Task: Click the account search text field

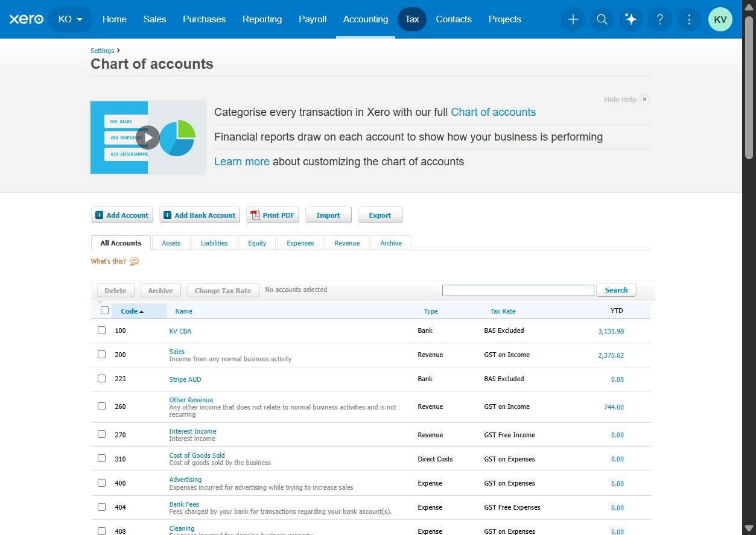Action: [x=518, y=290]
